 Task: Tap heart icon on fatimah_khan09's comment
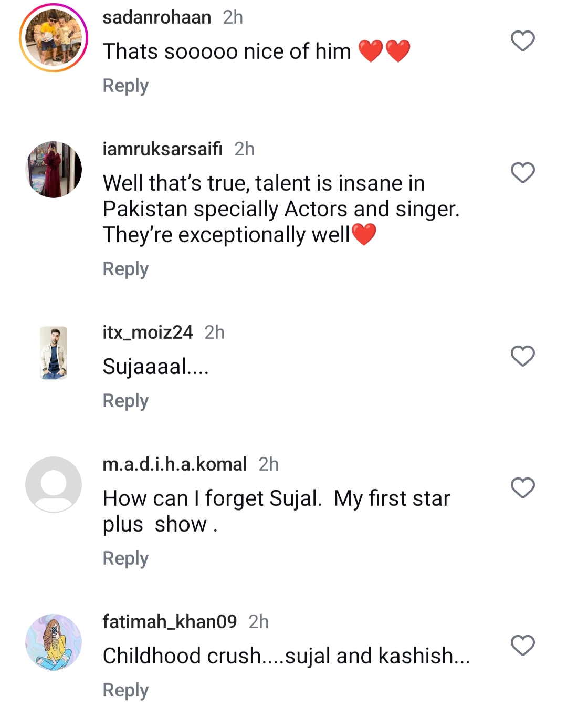[x=522, y=646]
